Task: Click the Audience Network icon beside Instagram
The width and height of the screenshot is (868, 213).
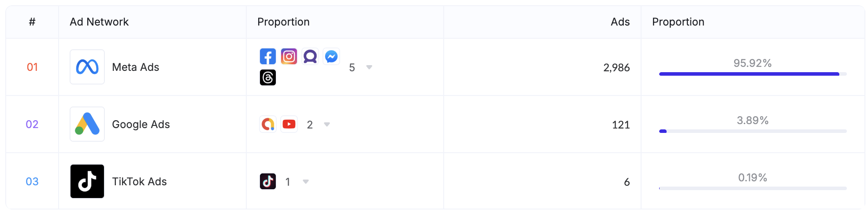Action: coord(310,56)
